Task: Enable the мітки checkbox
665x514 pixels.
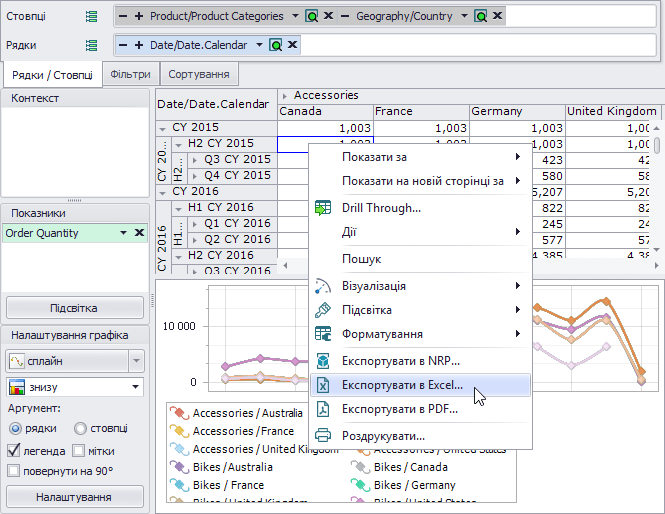Action: tap(78, 451)
